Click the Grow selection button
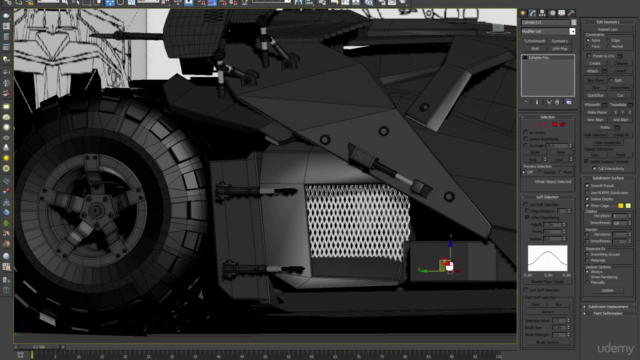 tap(560, 152)
